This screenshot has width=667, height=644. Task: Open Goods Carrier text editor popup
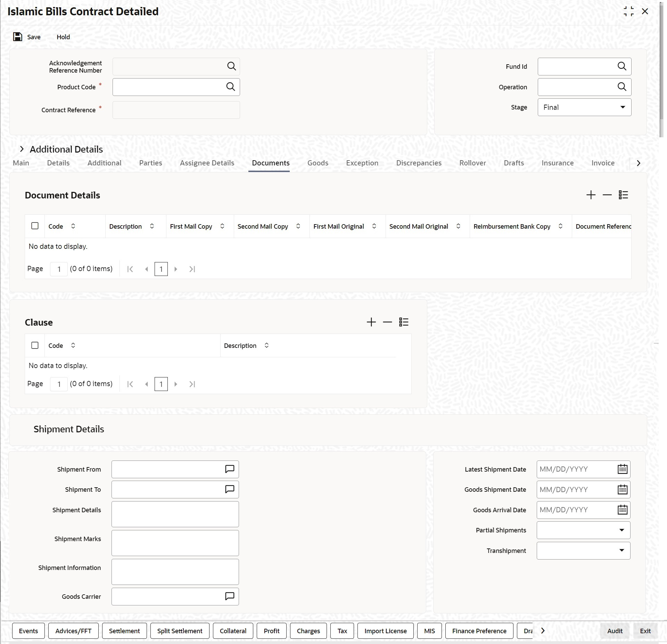pyautogui.click(x=230, y=596)
